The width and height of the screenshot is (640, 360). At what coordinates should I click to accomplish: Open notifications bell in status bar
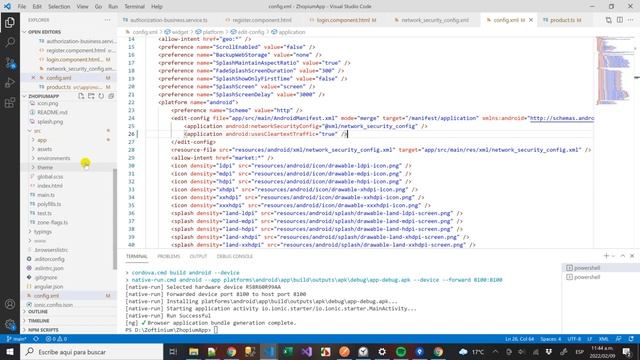point(631,339)
